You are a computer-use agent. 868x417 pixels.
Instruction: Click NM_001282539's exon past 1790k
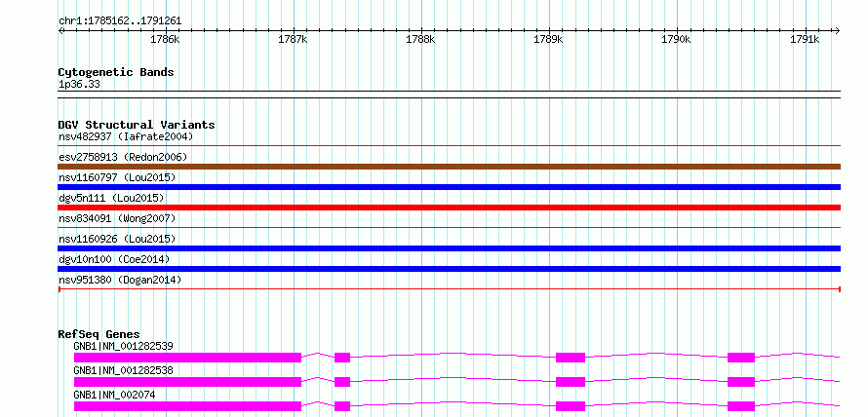pos(741,358)
